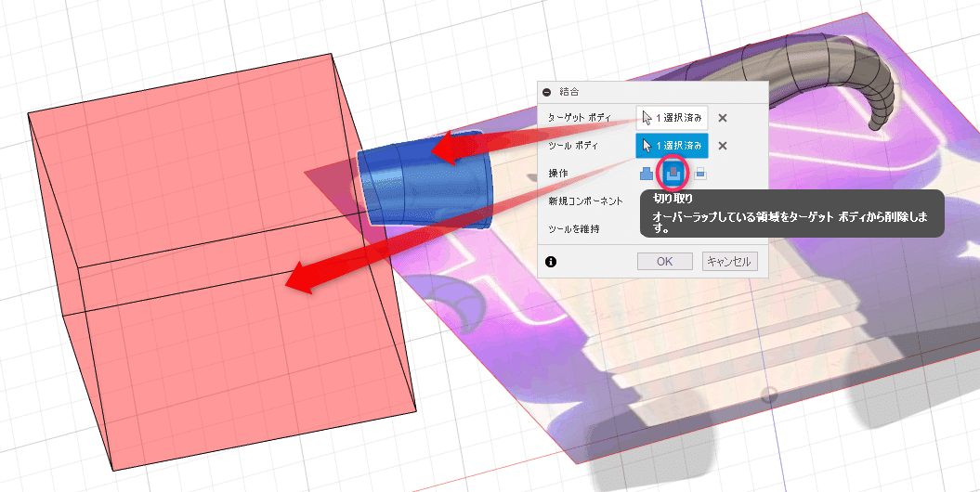The height and width of the screenshot is (492, 980).
Task: Confirm the combine with OK
Action: coord(664,262)
